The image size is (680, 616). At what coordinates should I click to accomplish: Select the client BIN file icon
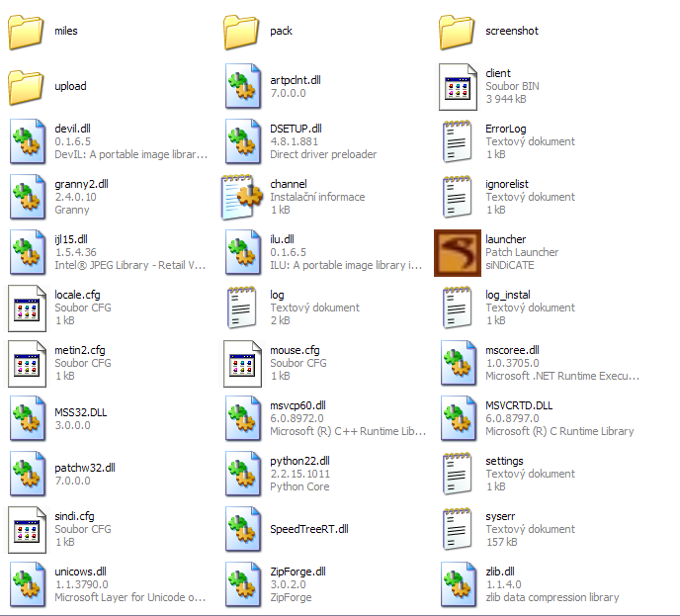click(458, 87)
